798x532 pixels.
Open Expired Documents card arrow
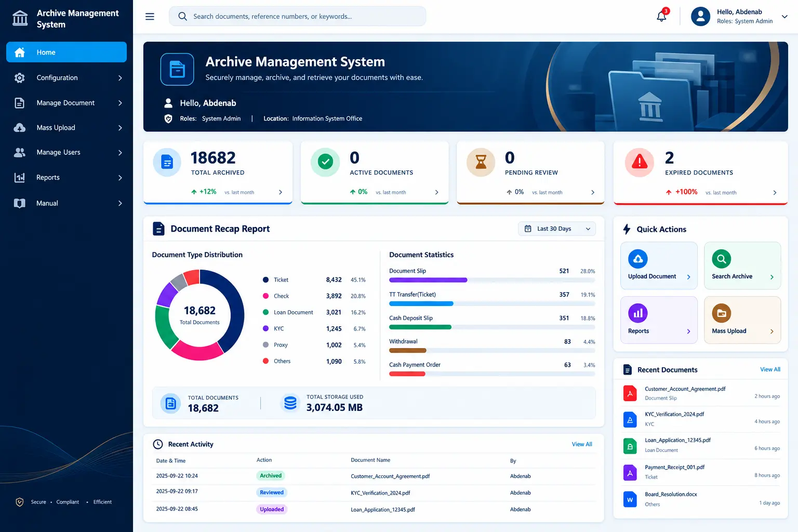(775, 193)
